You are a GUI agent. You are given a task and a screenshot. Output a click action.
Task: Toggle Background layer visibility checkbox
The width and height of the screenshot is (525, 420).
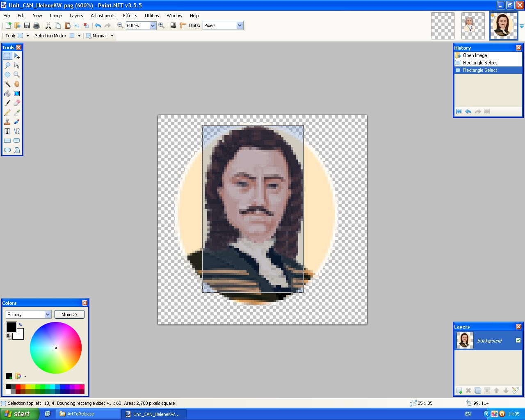pos(518,340)
